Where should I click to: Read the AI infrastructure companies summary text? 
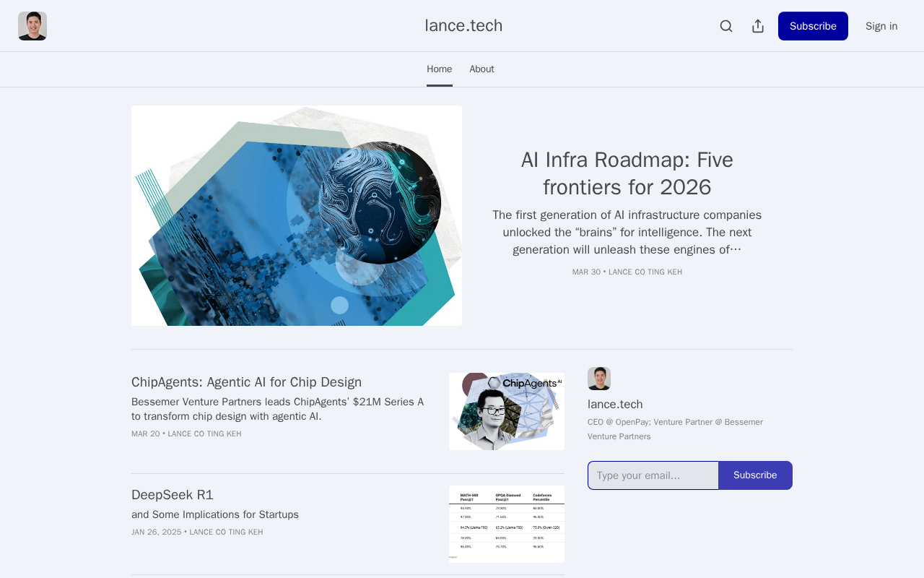click(x=627, y=233)
